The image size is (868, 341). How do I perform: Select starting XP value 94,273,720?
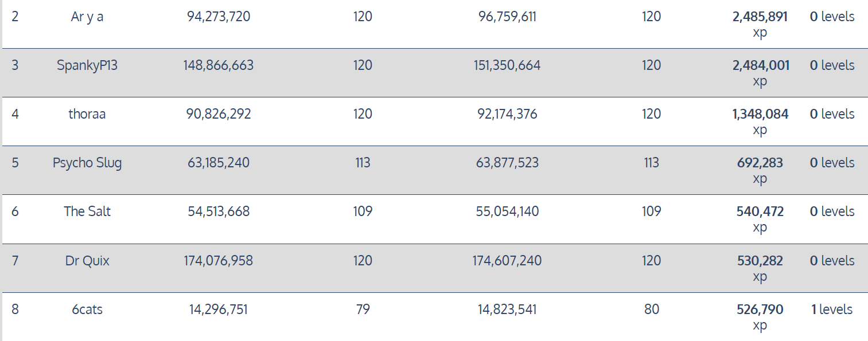pyautogui.click(x=219, y=17)
